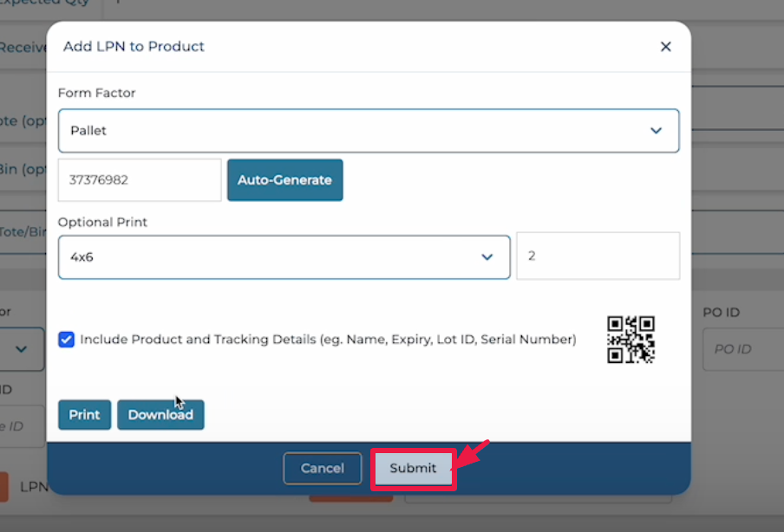Close the Add LPN to Product dialog
Viewport: 784px width, 532px height.
[x=665, y=47]
